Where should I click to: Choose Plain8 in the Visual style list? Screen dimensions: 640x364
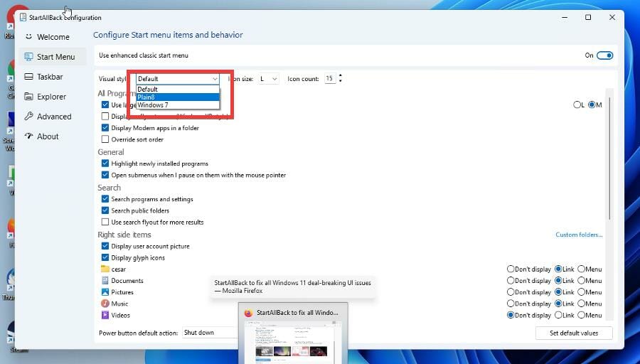(x=178, y=97)
